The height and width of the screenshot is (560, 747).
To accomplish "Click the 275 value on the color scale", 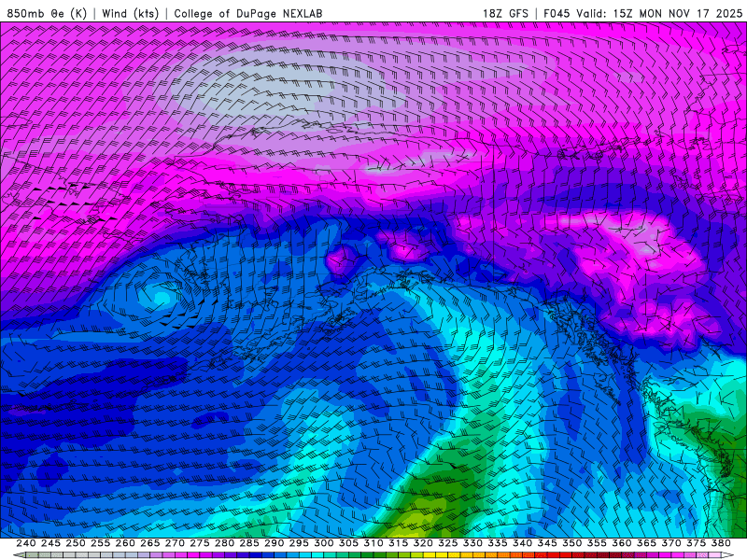I will [200, 543].
